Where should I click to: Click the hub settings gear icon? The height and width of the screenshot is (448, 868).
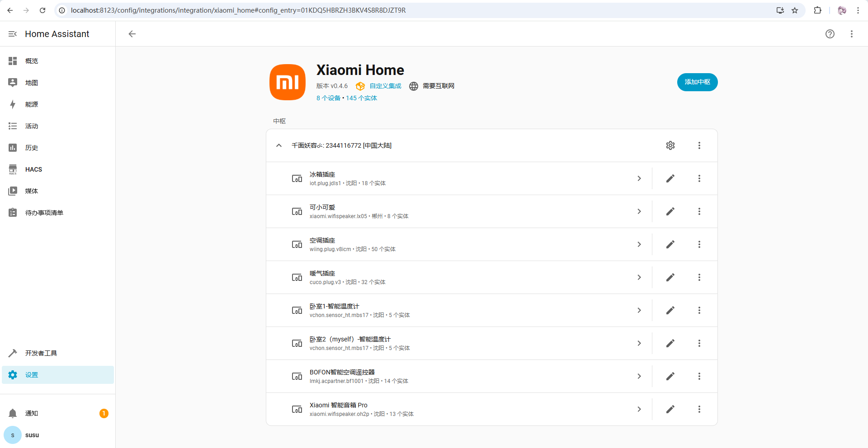[x=670, y=145]
